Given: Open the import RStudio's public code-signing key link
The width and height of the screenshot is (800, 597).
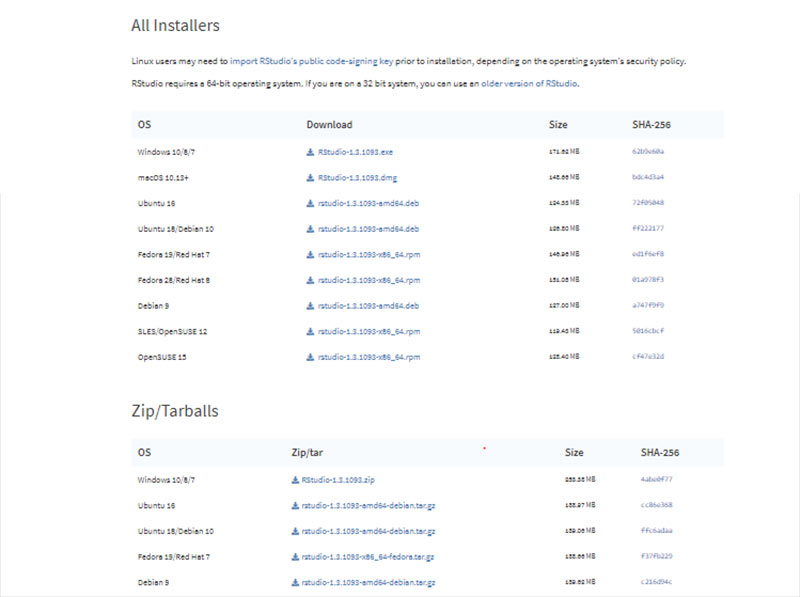Looking at the screenshot, I should 311,61.
